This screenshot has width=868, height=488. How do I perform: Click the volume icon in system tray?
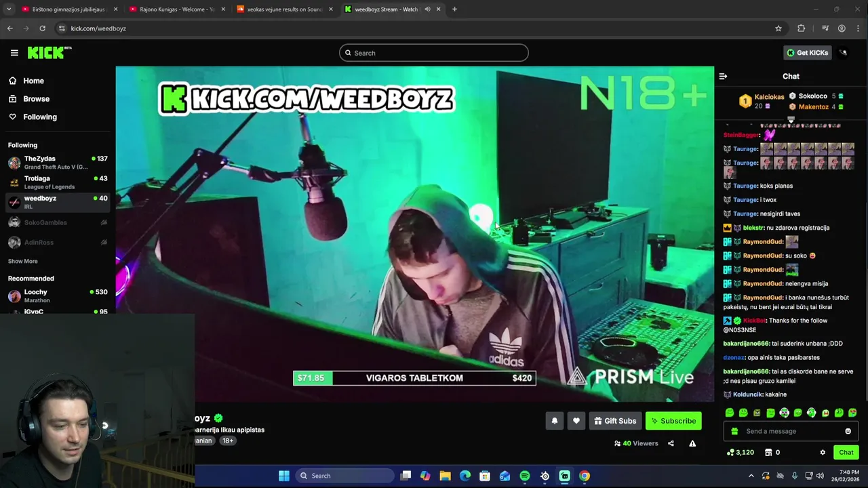820,476
